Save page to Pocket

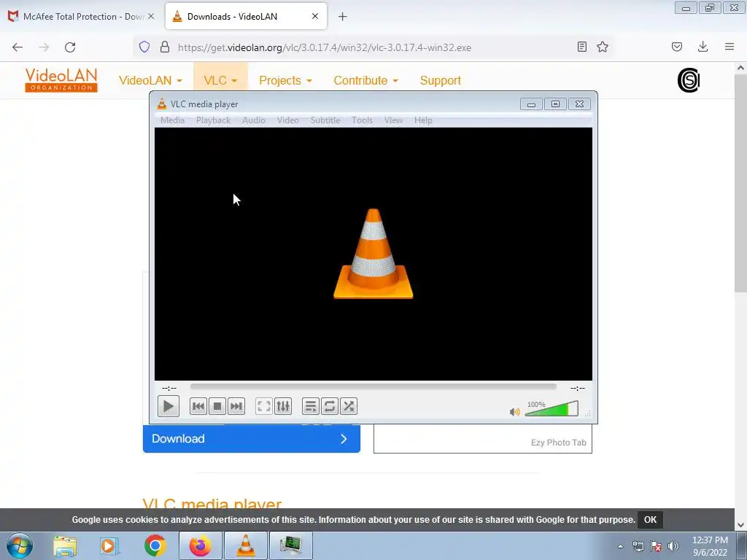(677, 47)
